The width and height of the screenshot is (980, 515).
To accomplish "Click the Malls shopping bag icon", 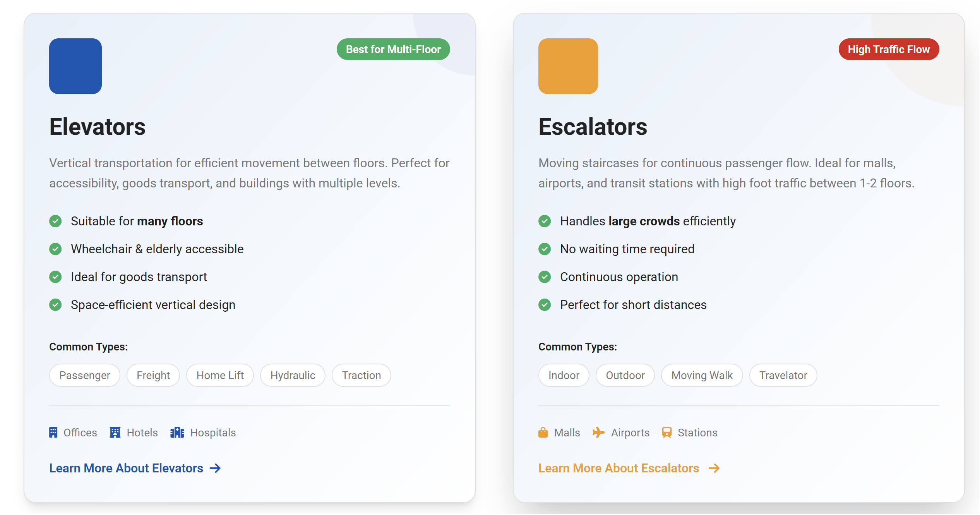I will pyautogui.click(x=543, y=433).
